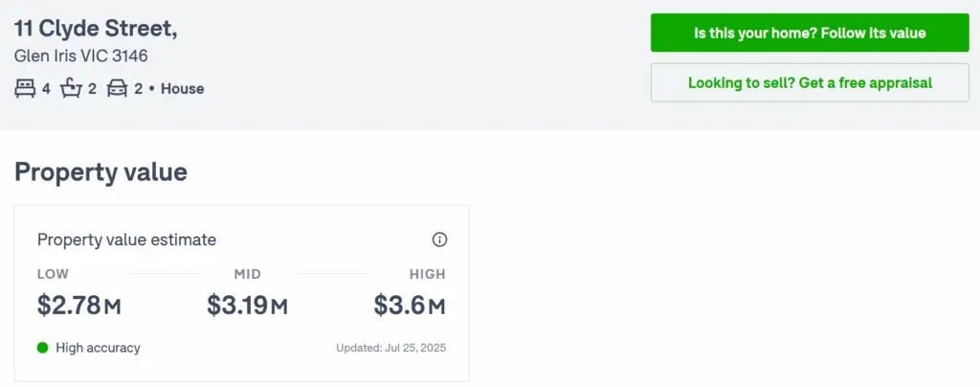Image resolution: width=980 pixels, height=387 pixels.
Task: Open the property value estimate info icon
Action: 439,239
